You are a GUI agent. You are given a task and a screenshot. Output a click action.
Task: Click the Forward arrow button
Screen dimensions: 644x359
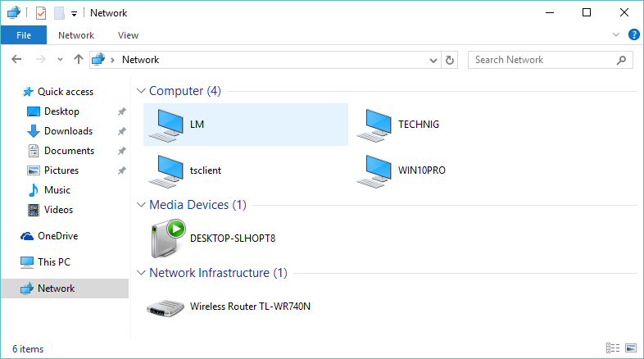40,60
